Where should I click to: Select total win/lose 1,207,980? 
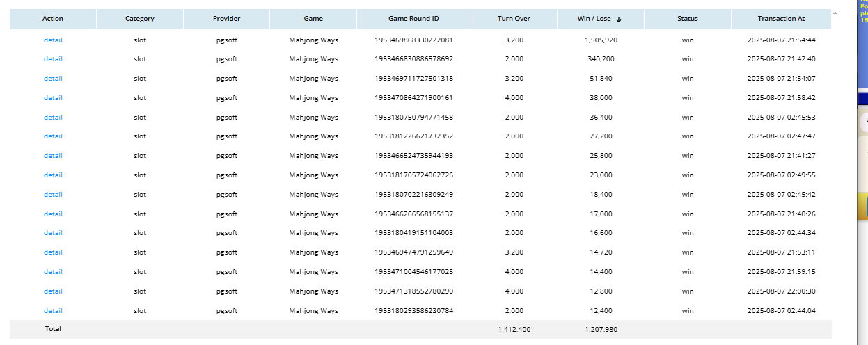point(601,330)
